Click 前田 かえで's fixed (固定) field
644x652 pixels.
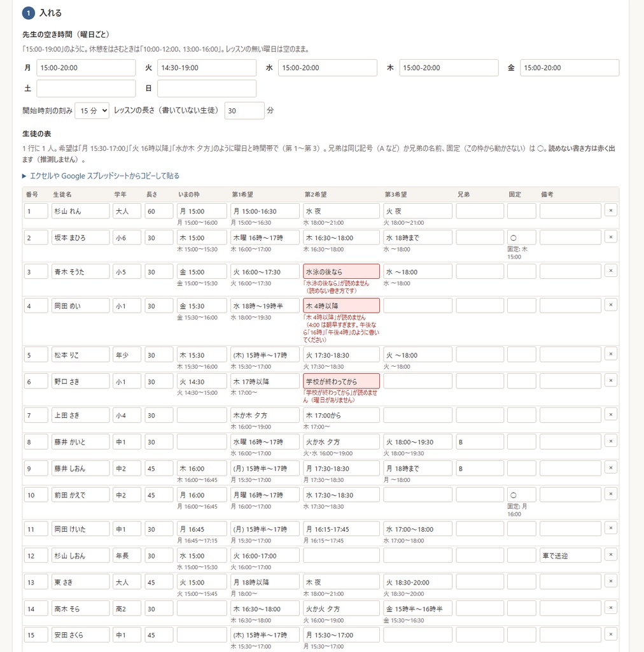click(521, 495)
